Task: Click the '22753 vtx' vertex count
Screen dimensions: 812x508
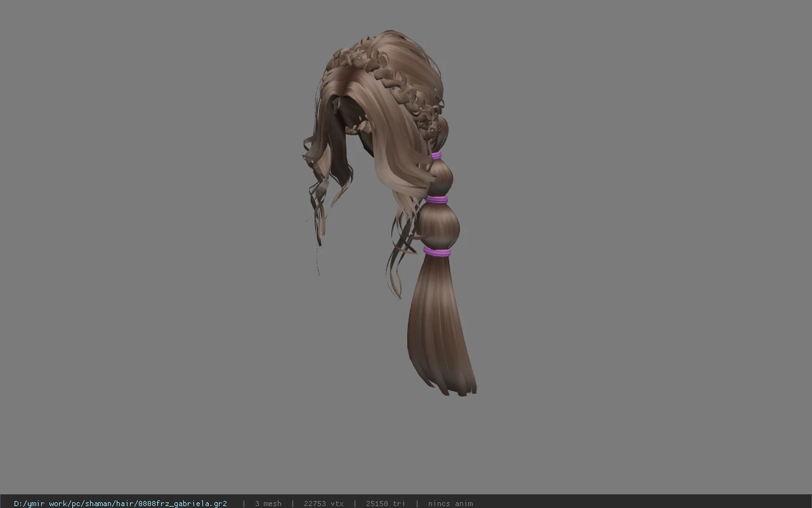Action: tap(324, 504)
